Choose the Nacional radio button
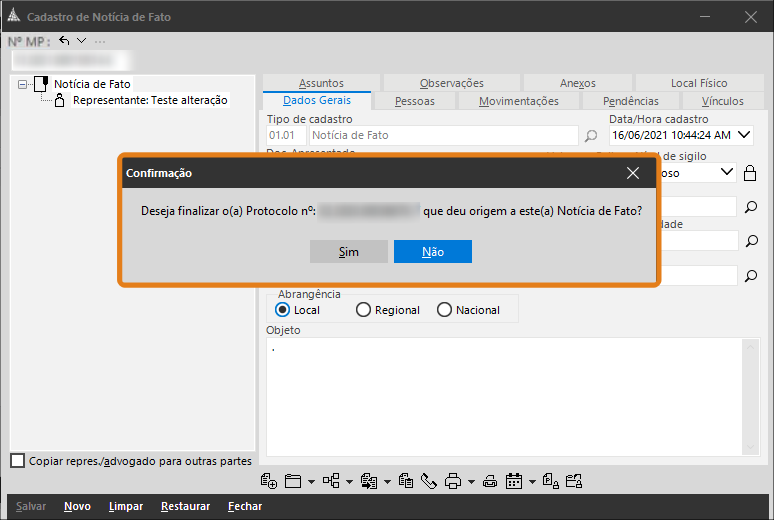774x520 pixels. [x=444, y=310]
